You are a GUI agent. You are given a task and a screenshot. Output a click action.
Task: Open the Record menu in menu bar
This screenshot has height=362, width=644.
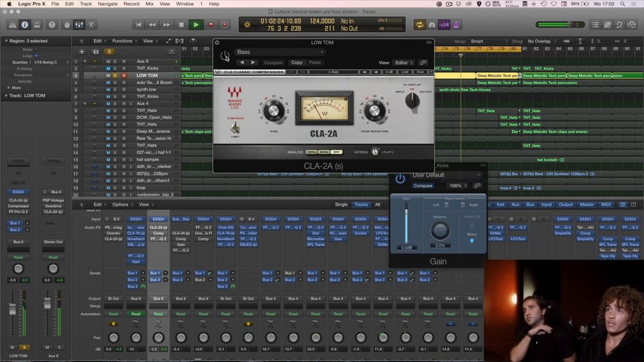[131, 4]
